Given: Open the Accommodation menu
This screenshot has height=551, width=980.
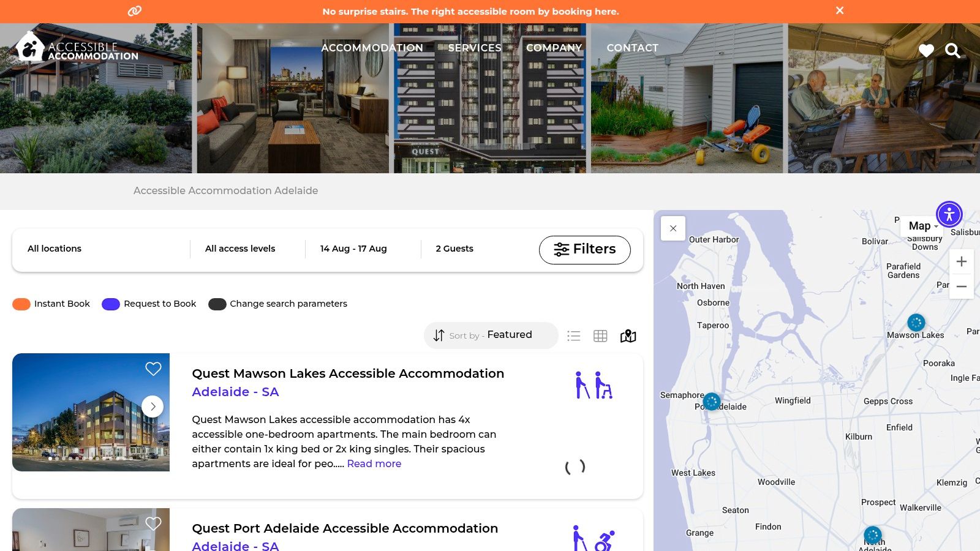Looking at the screenshot, I should click(x=372, y=48).
